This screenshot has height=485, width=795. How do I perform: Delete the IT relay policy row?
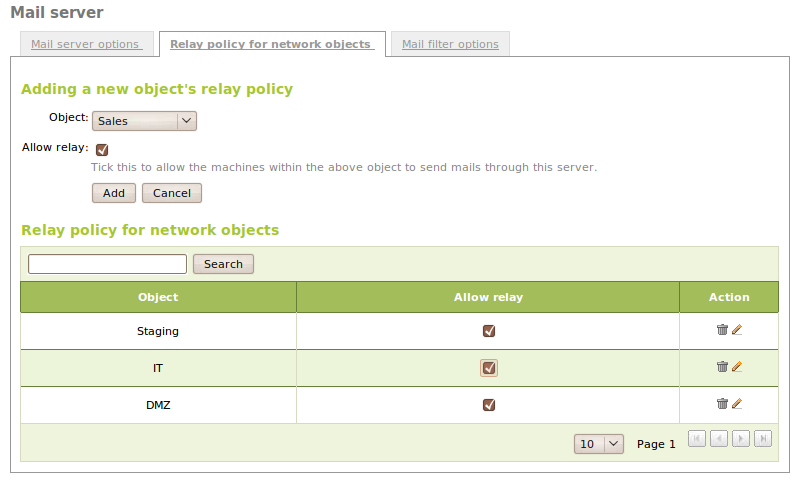pos(722,367)
